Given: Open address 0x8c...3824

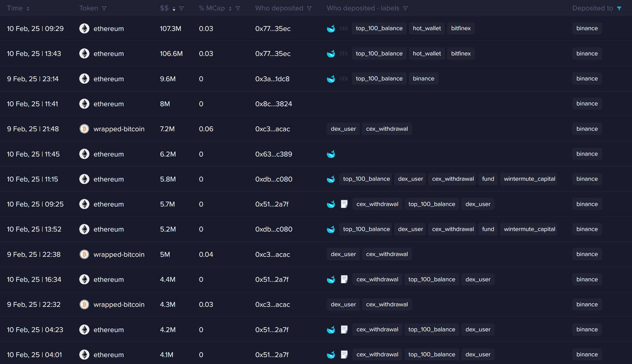Looking at the screenshot, I should tap(274, 104).
